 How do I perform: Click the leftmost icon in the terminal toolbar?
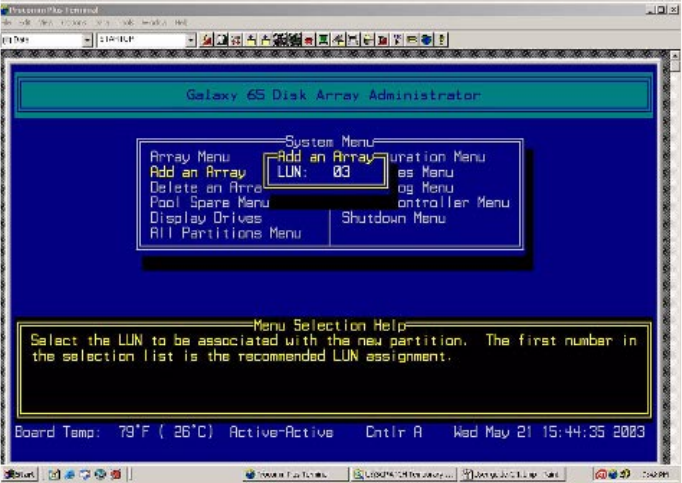(x=206, y=39)
